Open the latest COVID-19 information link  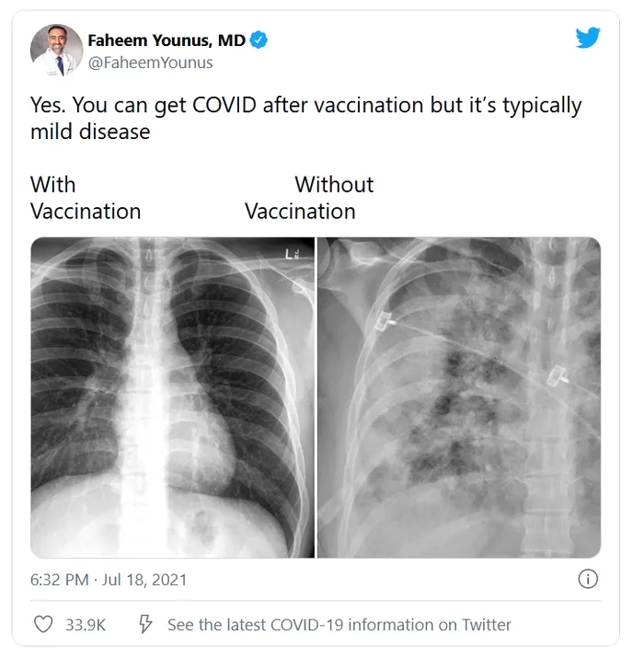339,625
